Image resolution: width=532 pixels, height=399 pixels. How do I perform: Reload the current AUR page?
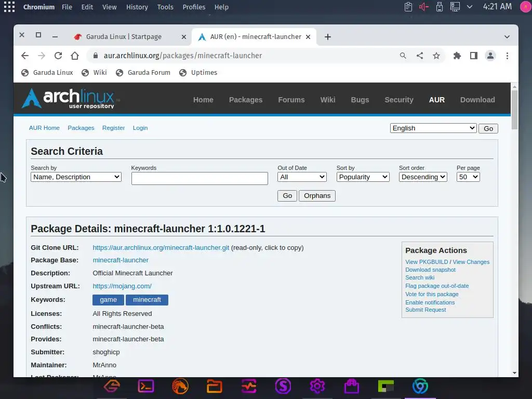[58, 56]
